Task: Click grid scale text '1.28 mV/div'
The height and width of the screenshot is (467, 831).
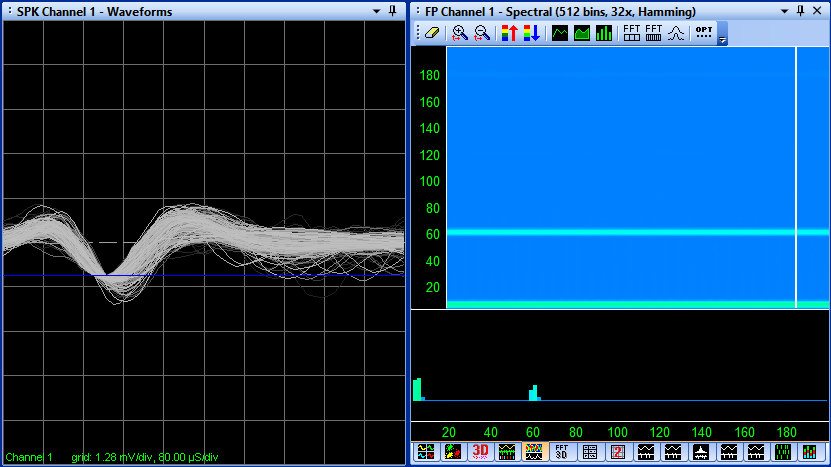Action: (x=123, y=457)
